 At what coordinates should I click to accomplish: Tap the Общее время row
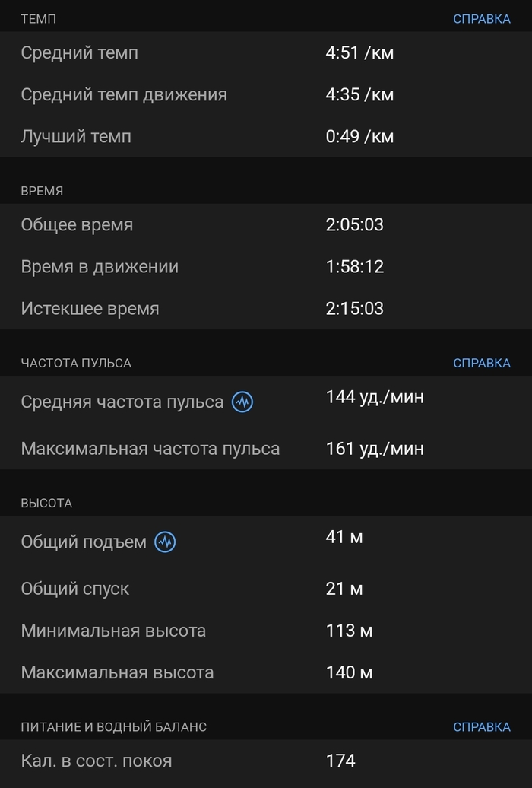[266, 225]
